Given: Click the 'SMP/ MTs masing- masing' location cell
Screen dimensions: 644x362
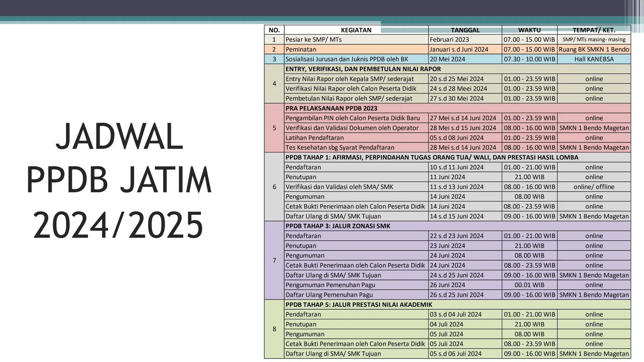Looking at the screenshot, I should point(594,40).
